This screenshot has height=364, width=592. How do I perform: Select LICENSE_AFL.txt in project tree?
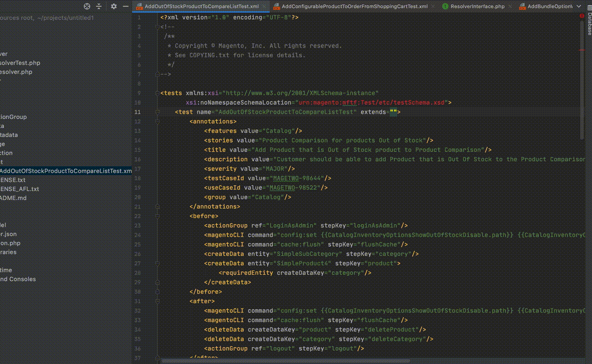[19, 189]
